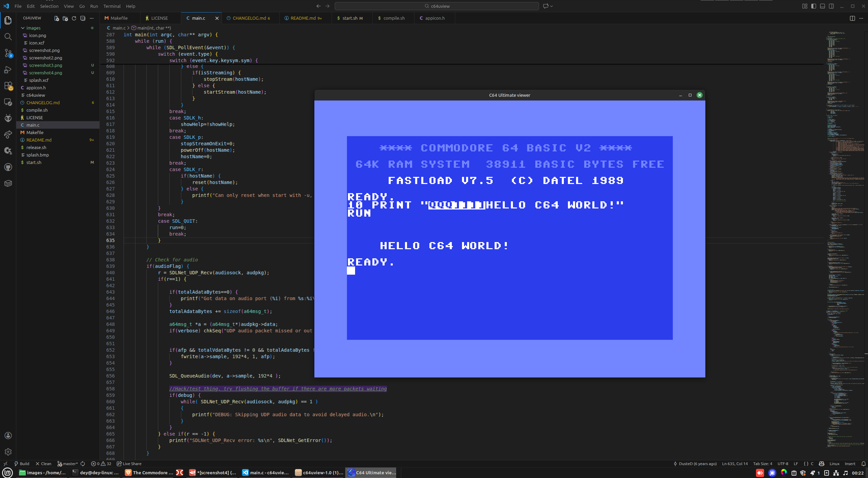Viewport: 868px width, 478px height.
Task: Toggle the bottom panel visibility
Action: [823, 6]
